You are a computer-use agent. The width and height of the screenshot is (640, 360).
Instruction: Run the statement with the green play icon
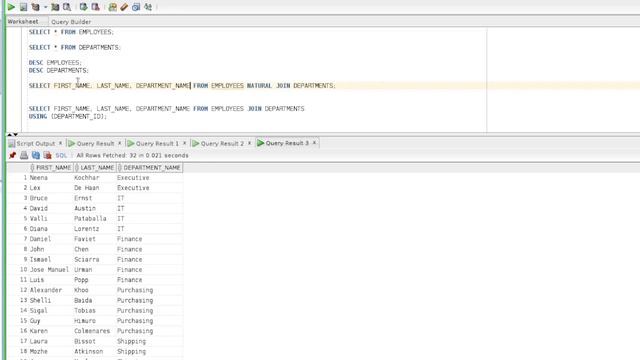click(x=11, y=7)
